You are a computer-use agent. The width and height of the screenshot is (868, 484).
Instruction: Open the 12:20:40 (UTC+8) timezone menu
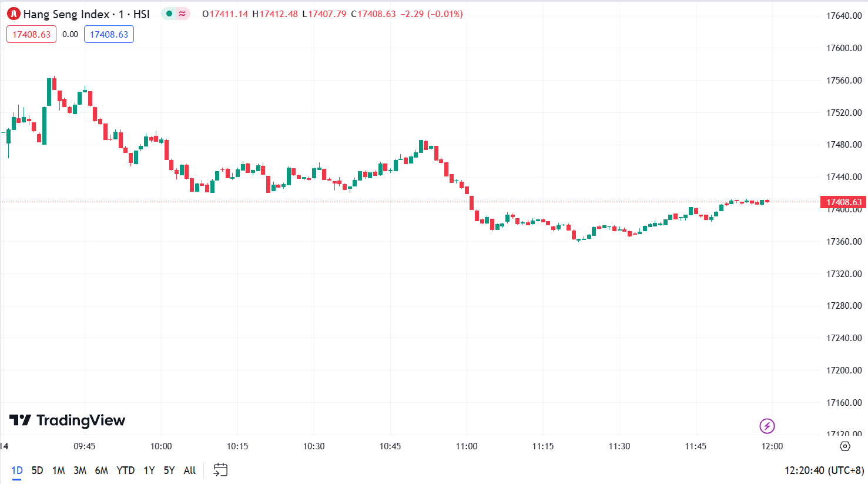pos(824,470)
